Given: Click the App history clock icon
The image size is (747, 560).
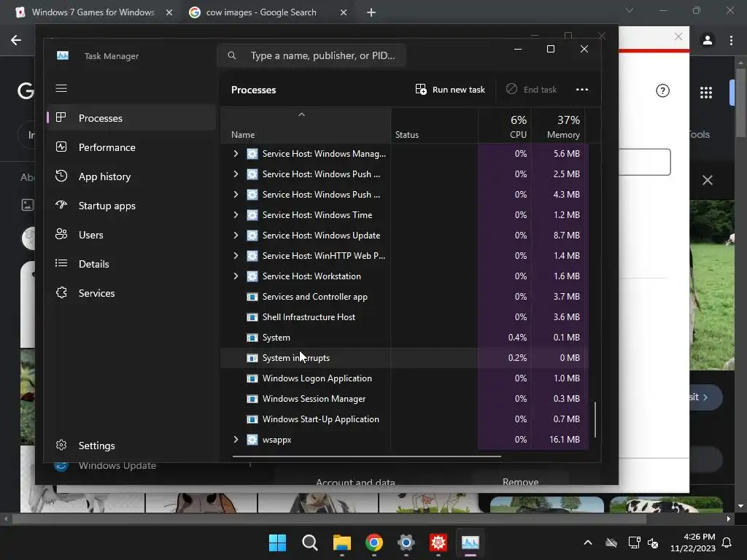Looking at the screenshot, I should pos(61,176).
